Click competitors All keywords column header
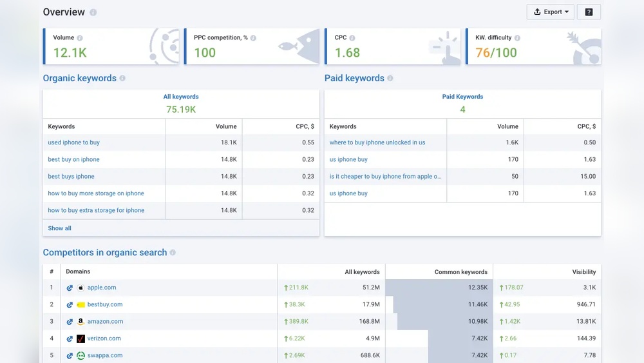 [362, 271]
